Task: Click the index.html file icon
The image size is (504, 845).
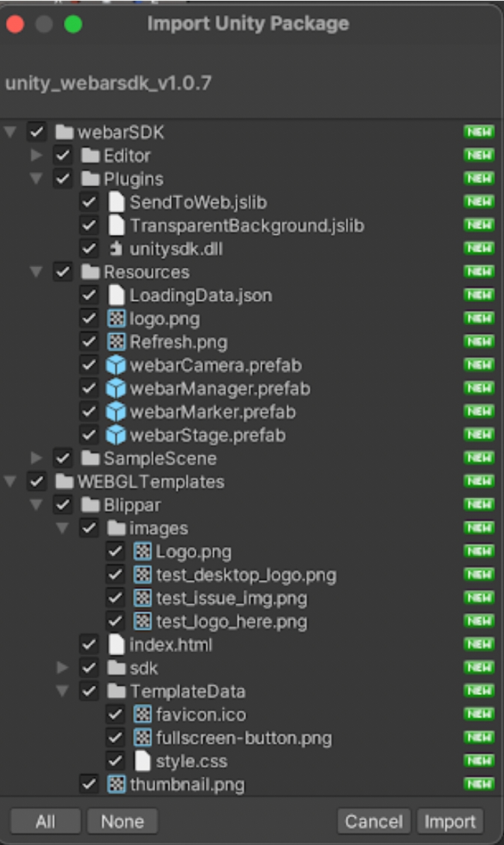Action: click(115, 645)
